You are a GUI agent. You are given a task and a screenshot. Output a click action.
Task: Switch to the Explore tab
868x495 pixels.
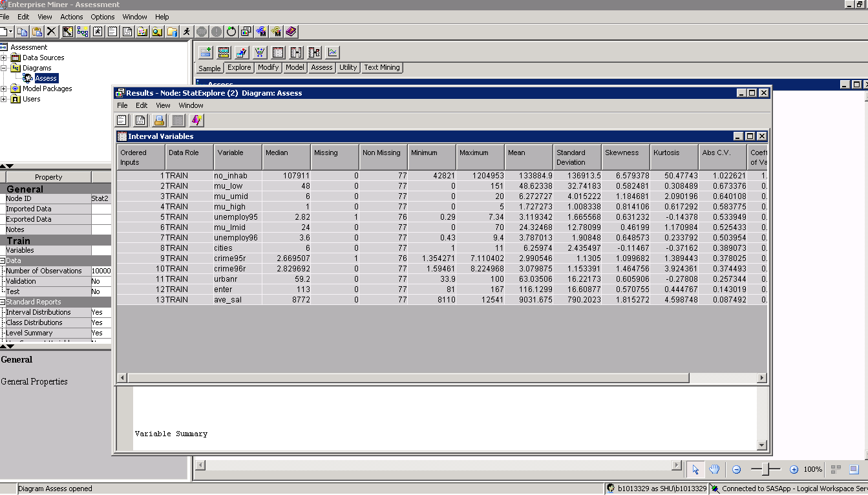(239, 67)
